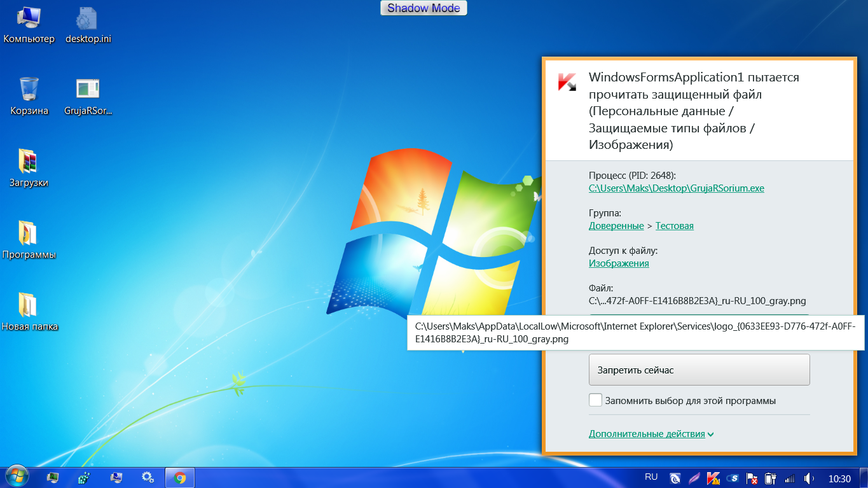The image size is (868, 488).
Task: Open the Новая папка folder icon
Action: (29, 312)
